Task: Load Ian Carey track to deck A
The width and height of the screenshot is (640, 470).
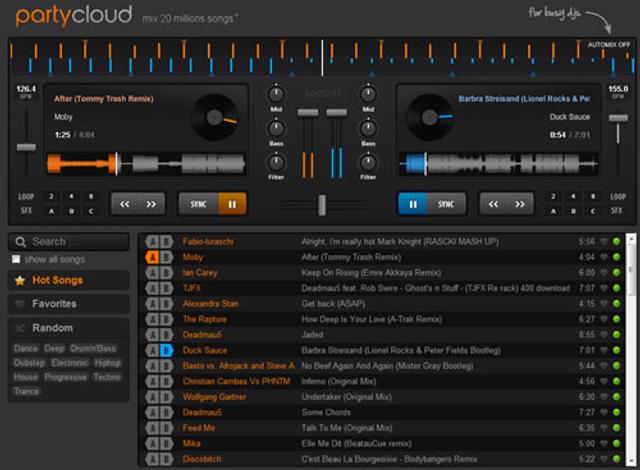Action: [x=153, y=273]
